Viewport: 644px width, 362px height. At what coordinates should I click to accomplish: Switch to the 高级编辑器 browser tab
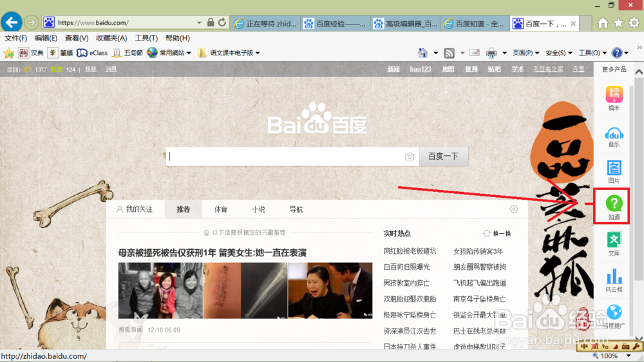click(x=405, y=24)
